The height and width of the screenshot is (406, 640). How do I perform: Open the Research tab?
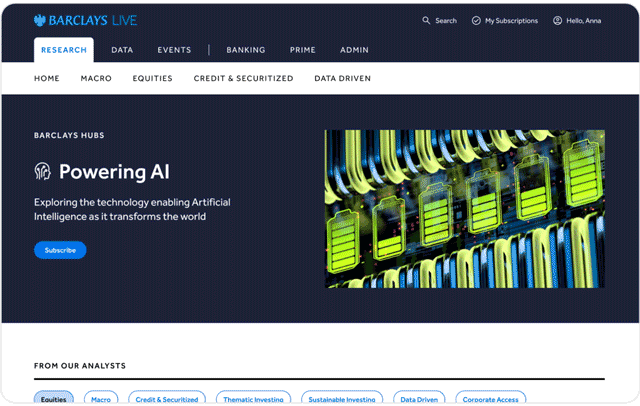click(x=64, y=50)
